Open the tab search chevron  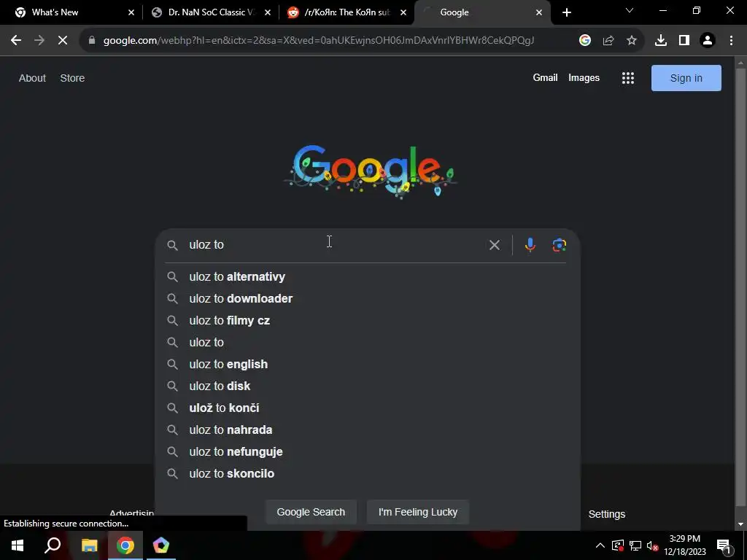point(630,10)
